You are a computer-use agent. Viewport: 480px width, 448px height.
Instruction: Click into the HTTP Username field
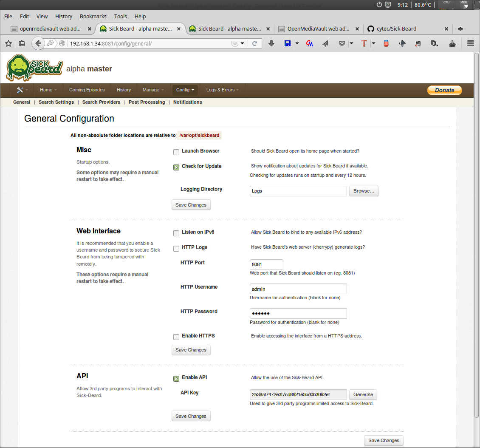pyautogui.click(x=298, y=289)
